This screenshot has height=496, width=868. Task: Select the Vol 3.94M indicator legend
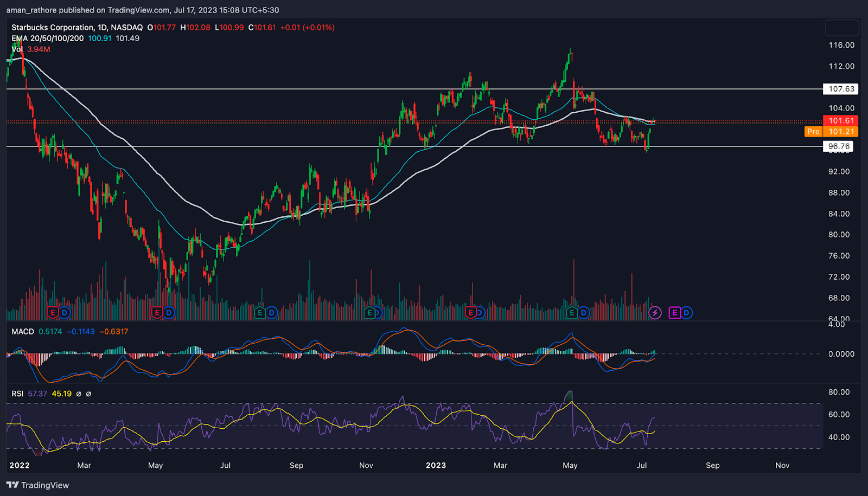tap(31, 49)
